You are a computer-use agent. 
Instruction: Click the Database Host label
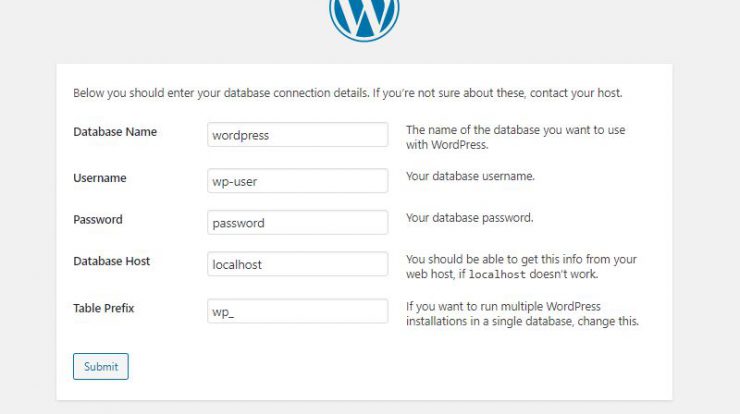pyautogui.click(x=111, y=261)
